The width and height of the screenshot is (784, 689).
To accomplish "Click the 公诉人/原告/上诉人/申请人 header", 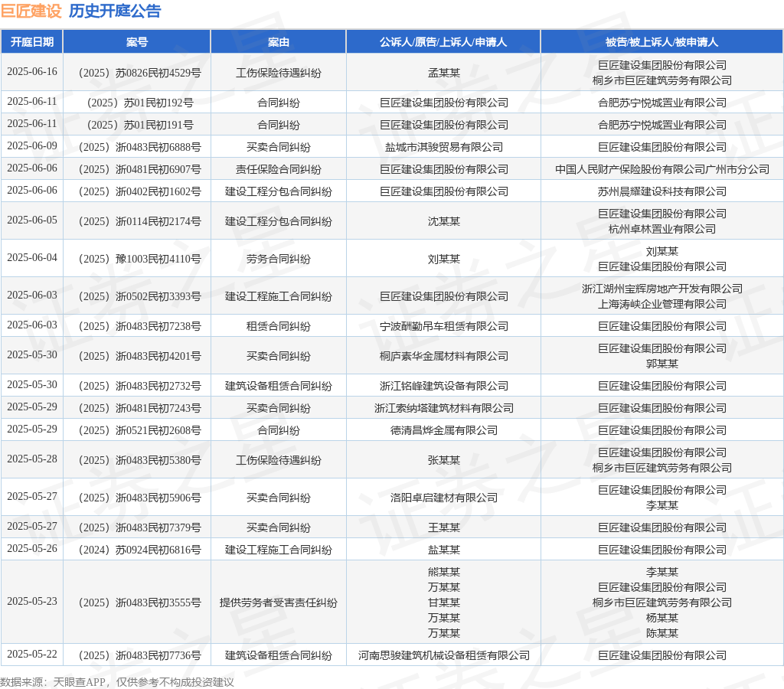I will pos(443,42).
